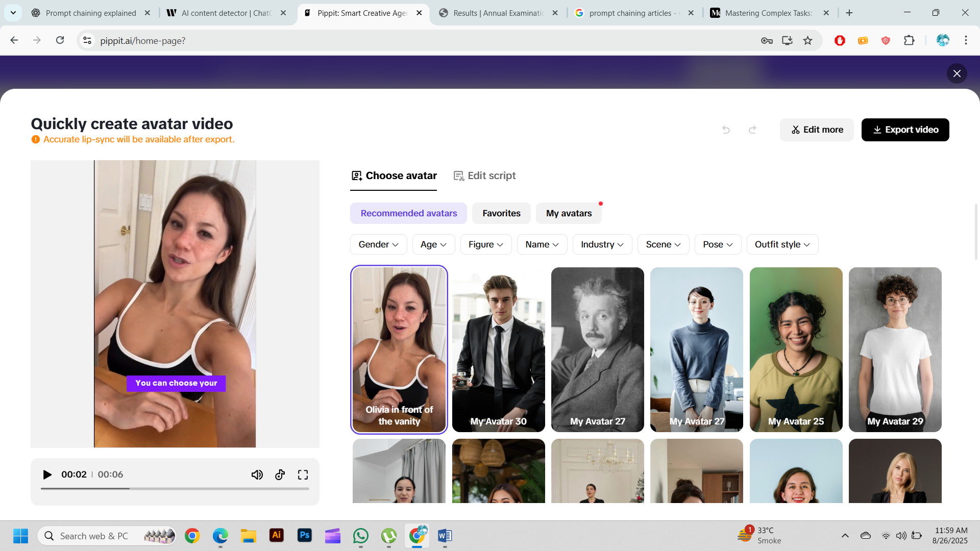Click the TikTok icon in player controls

pyautogui.click(x=280, y=475)
